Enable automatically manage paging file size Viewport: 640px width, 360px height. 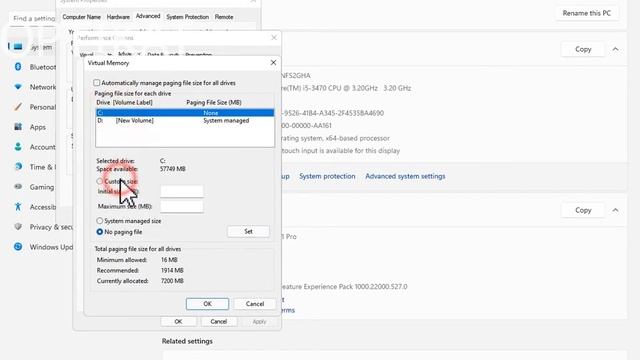(x=97, y=83)
